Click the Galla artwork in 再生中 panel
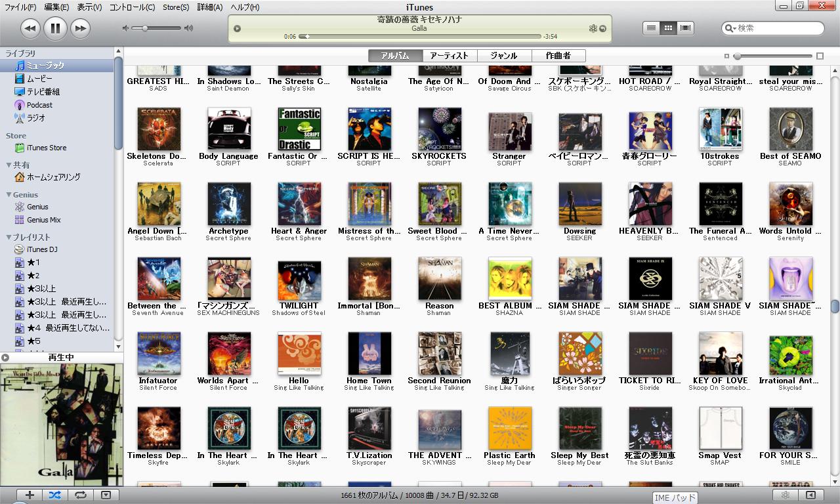Image resolution: width=840 pixels, height=504 pixels. (x=62, y=424)
